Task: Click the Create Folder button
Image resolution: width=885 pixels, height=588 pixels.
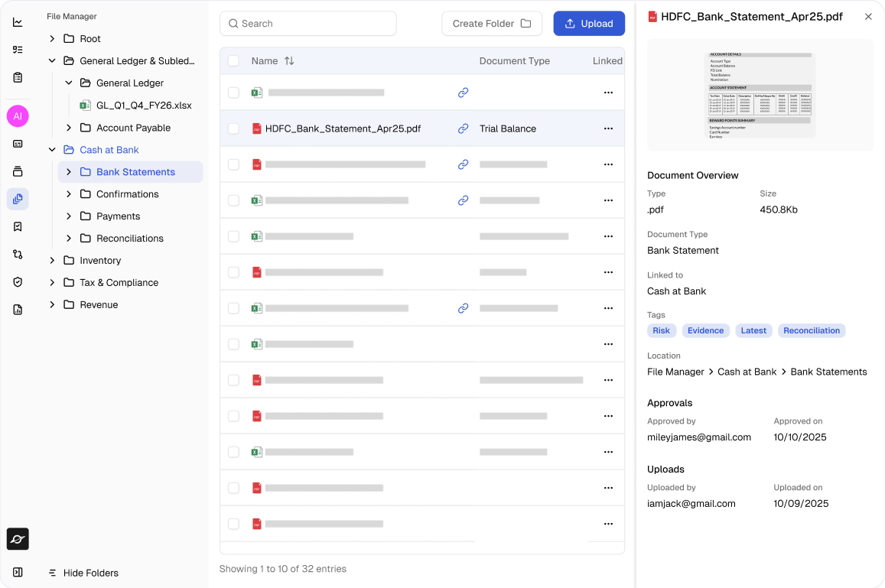Action: [492, 24]
